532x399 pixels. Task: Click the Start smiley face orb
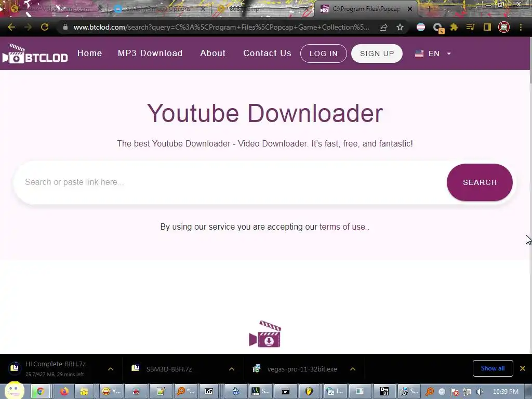coord(14,391)
